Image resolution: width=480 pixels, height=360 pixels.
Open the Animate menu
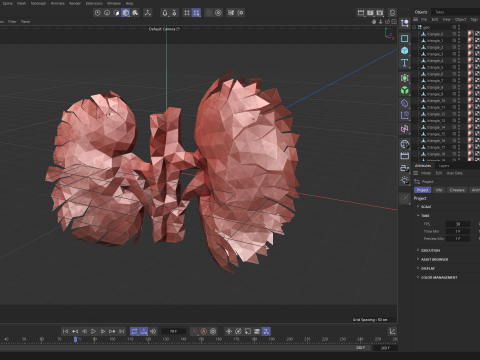tap(57, 3)
